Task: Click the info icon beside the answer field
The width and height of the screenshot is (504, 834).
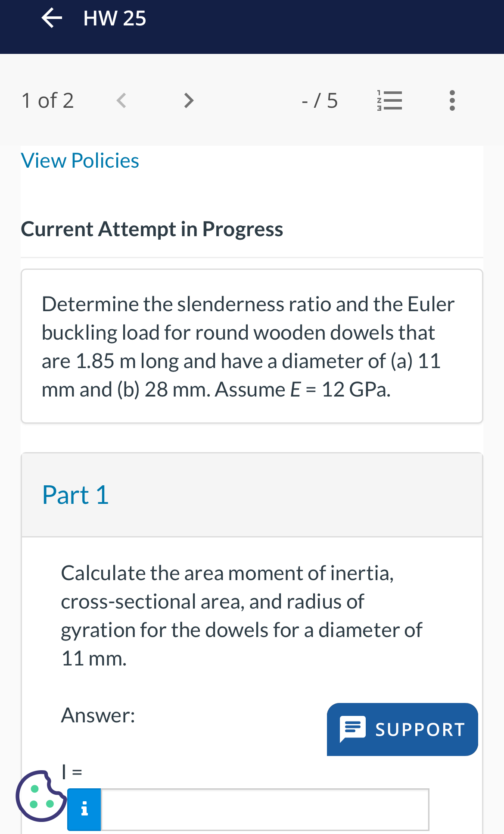Action: (84, 809)
